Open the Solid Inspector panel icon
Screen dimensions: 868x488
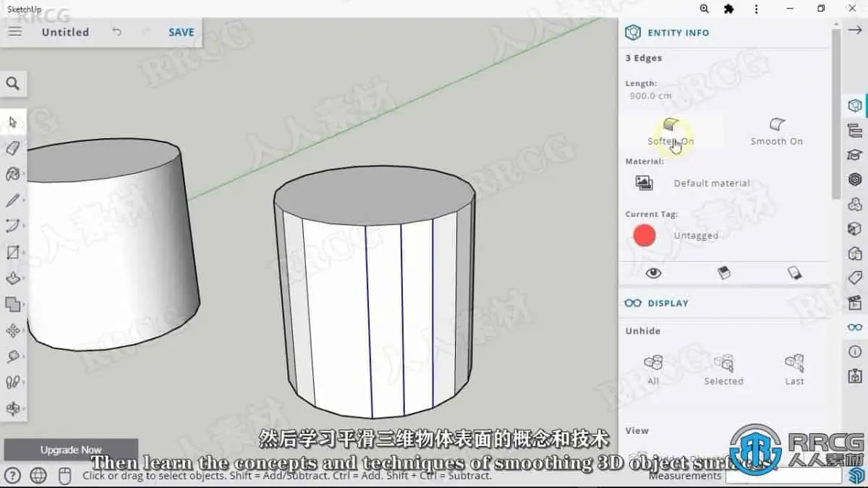(x=855, y=376)
